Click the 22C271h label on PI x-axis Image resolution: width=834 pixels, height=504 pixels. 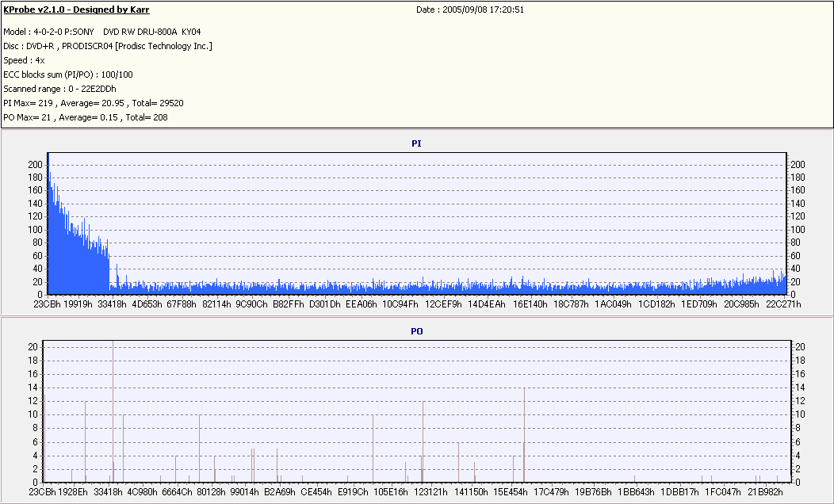coord(782,304)
